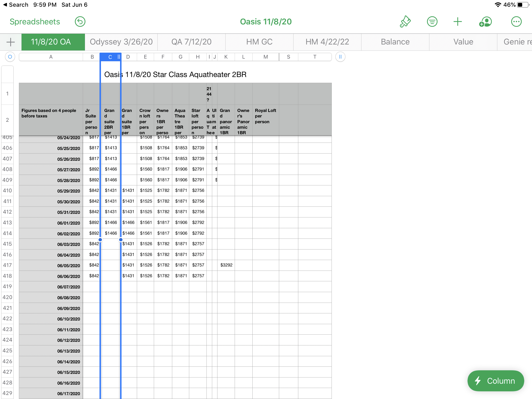Tap the Undo icon in the toolbar

click(80, 22)
